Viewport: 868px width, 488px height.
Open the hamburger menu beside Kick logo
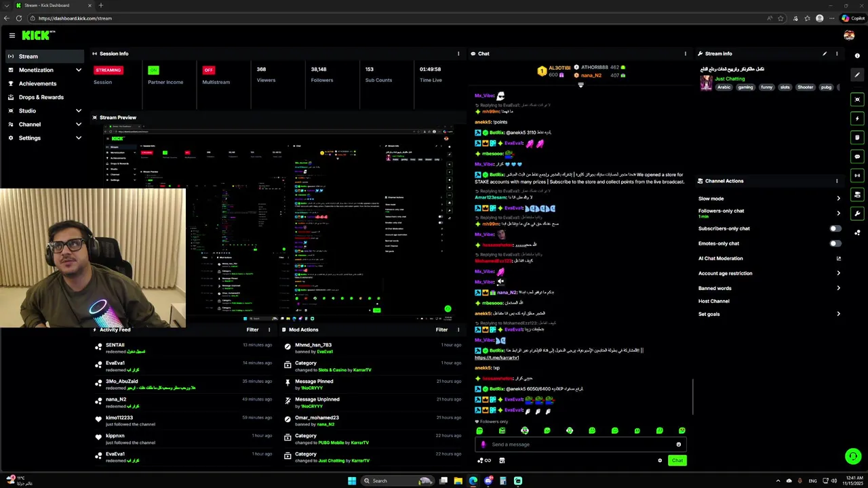(x=12, y=35)
